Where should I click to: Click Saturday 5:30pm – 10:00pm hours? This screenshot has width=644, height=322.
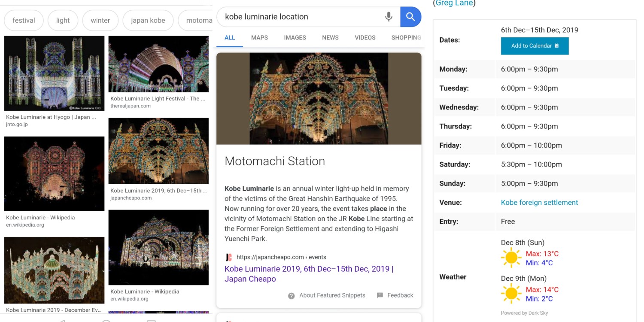[531, 164]
